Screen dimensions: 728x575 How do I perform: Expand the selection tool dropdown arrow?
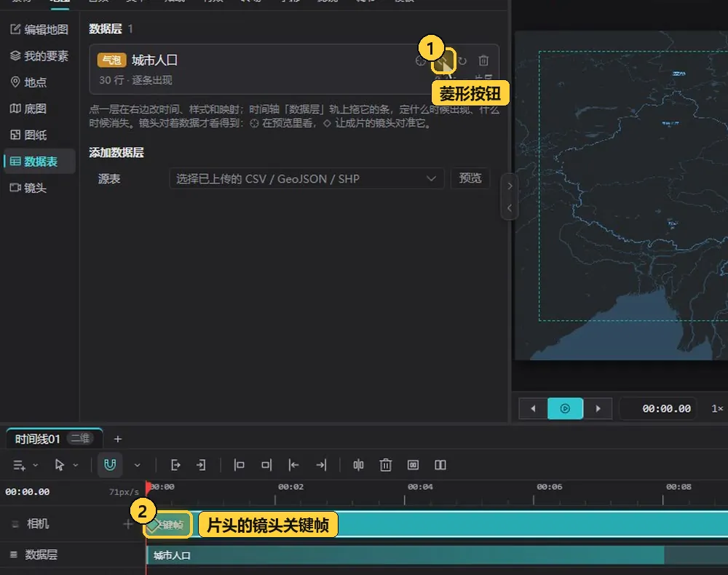tap(76, 465)
